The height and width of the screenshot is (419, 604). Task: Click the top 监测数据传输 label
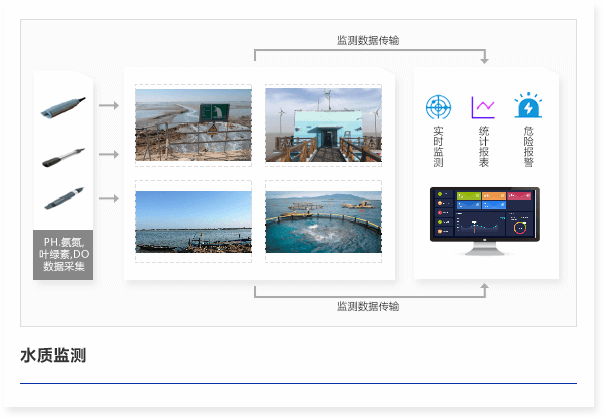click(x=368, y=40)
